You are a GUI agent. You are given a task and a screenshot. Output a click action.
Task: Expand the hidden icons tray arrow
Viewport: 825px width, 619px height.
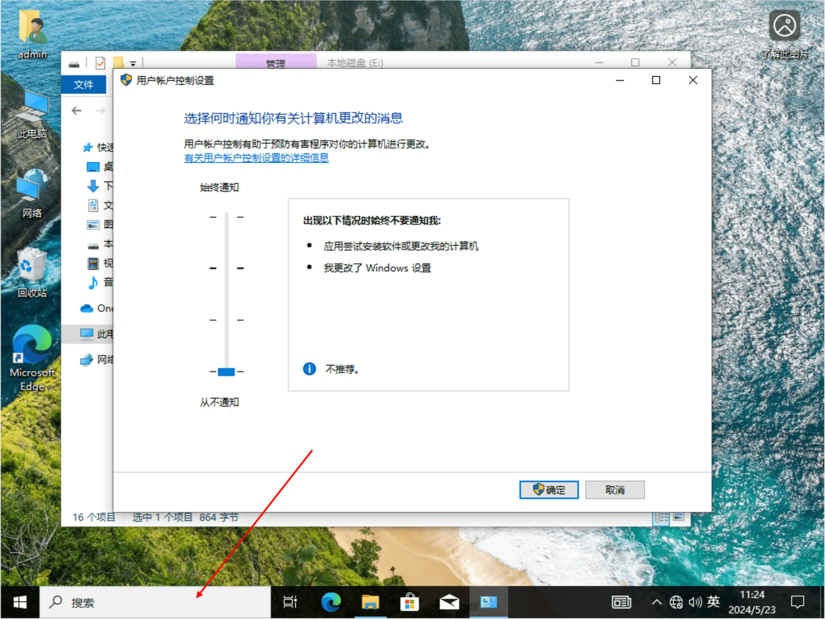(x=657, y=601)
